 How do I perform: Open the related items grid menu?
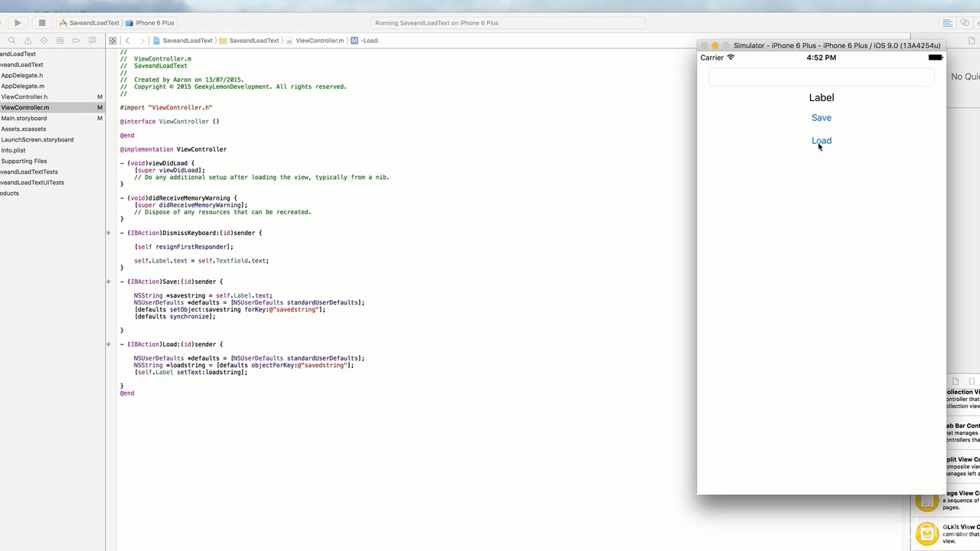pyautogui.click(x=113, y=41)
